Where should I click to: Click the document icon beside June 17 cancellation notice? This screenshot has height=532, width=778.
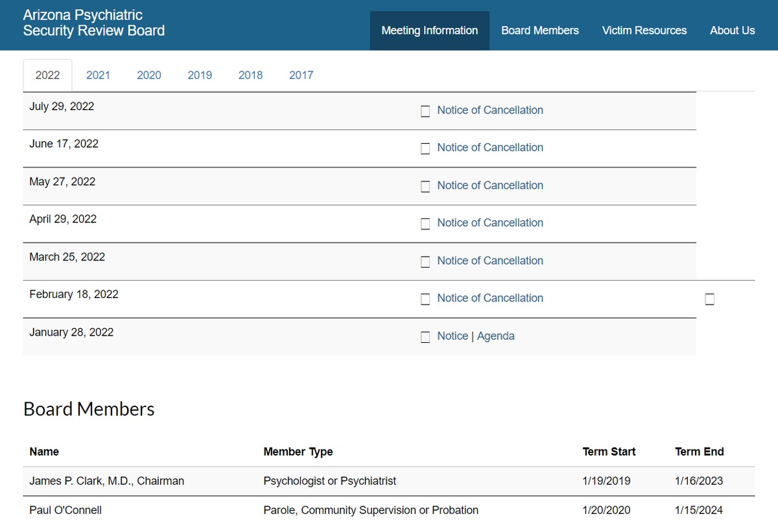click(425, 148)
